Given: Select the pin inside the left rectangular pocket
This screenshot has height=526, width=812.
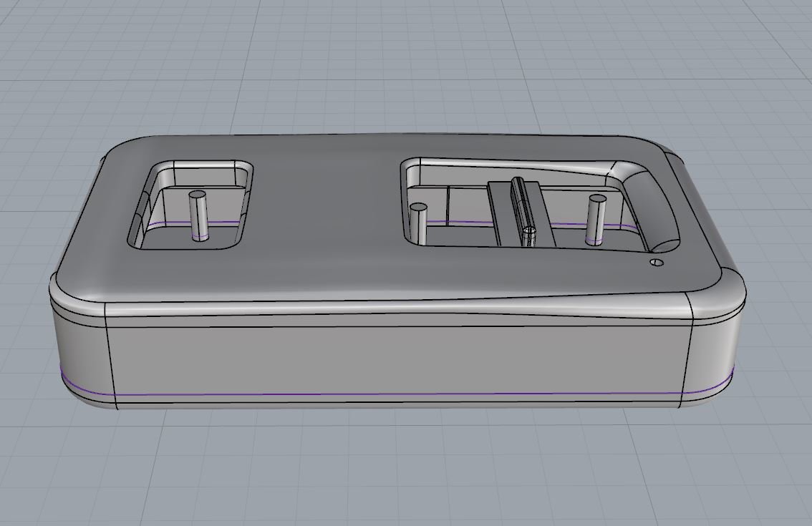Looking at the screenshot, I should 198,215.
